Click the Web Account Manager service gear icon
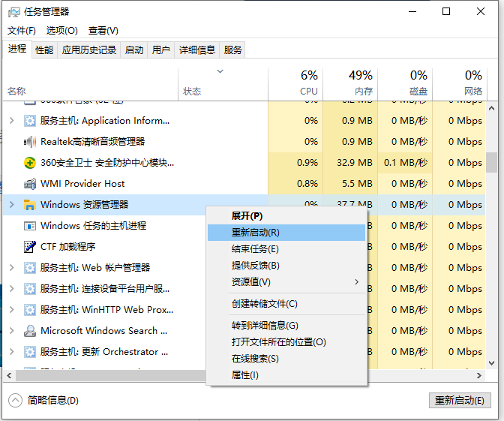 pyautogui.click(x=30, y=268)
